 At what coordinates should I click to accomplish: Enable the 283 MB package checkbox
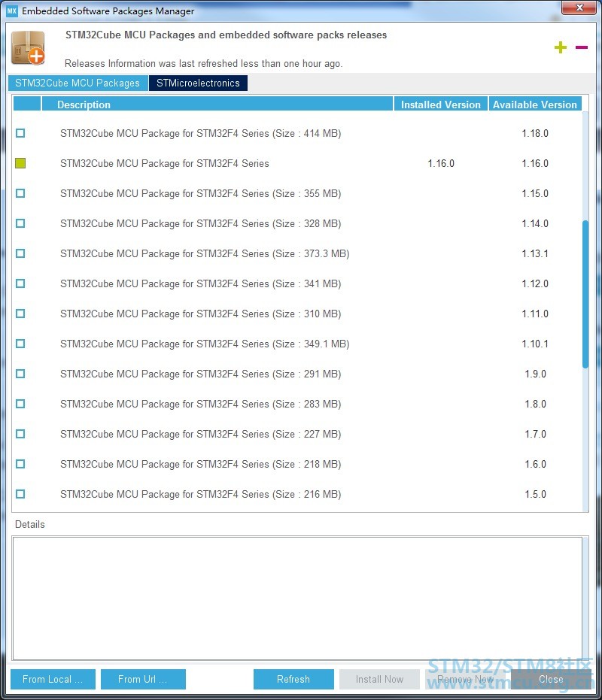[20, 404]
